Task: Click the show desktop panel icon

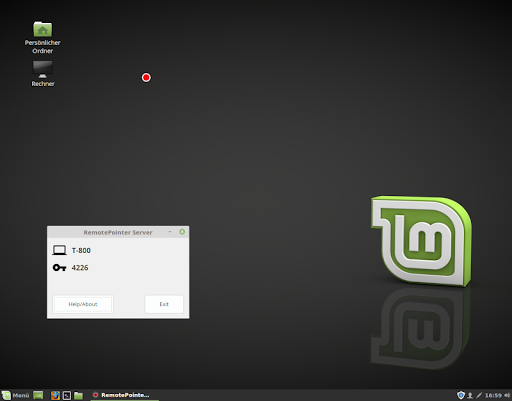Action: [x=38, y=395]
